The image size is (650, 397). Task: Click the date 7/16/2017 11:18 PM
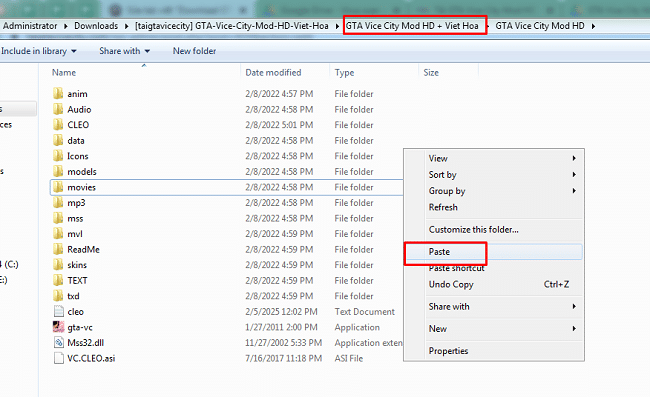(x=284, y=358)
